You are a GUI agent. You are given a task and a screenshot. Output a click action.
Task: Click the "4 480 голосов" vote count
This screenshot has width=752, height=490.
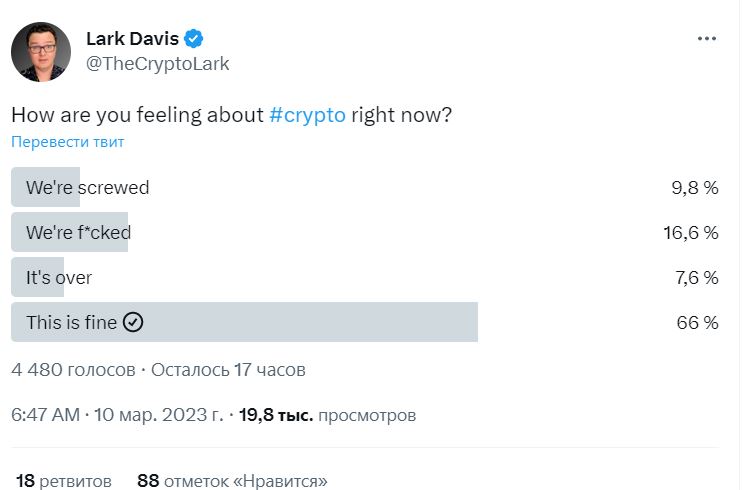[73, 370]
